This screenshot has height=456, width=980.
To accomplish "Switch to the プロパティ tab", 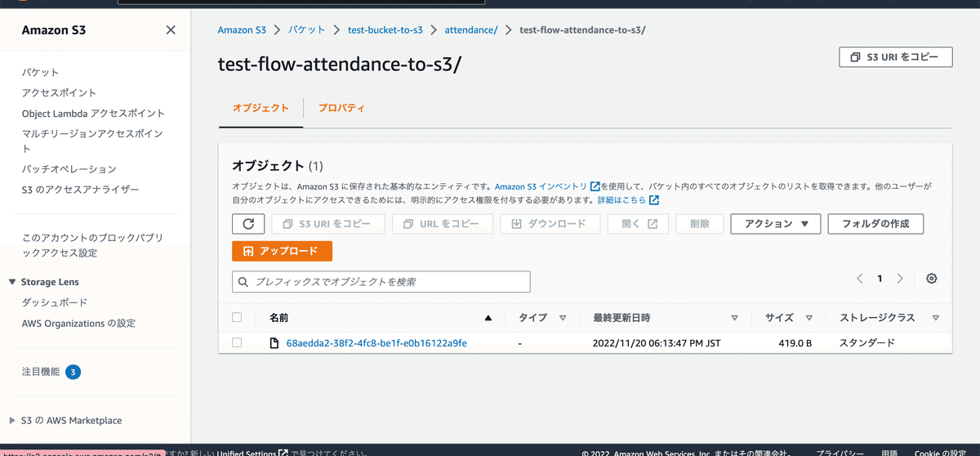I will coord(341,108).
